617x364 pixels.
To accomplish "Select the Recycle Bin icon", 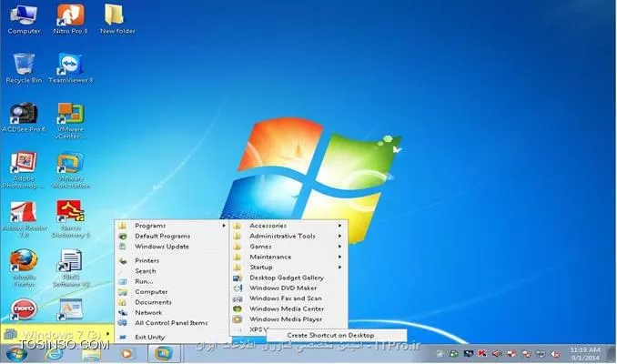I will pos(24,68).
